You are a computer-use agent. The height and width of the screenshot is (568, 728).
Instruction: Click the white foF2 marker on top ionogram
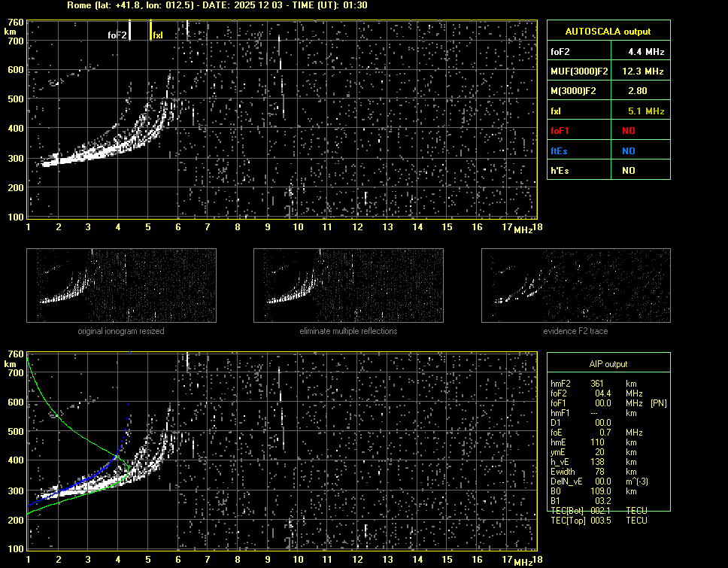point(130,30)
